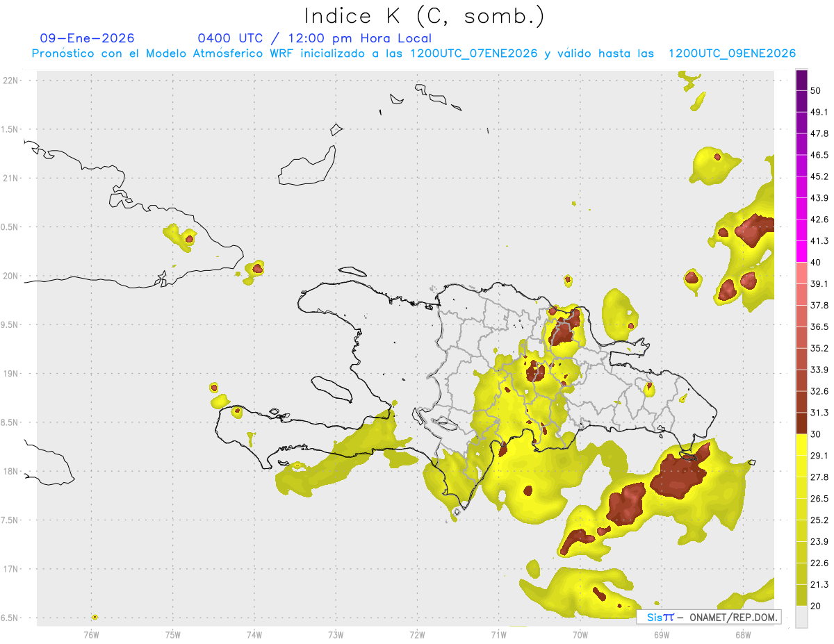Click the "43.9" color scale value

(x=819, y=198)
